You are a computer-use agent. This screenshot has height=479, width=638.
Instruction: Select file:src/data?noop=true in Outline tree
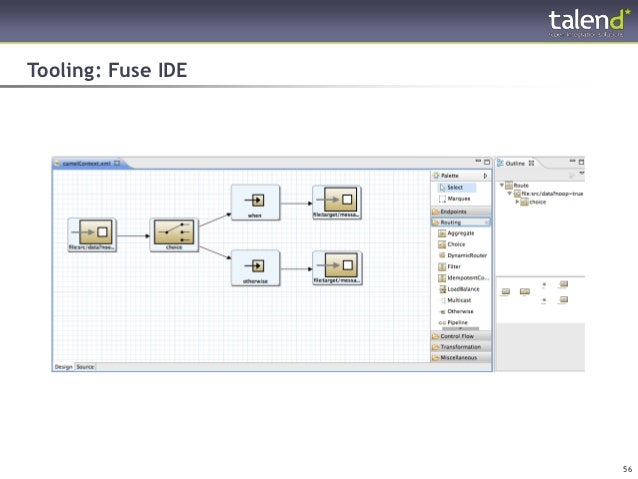coord(548,194)
